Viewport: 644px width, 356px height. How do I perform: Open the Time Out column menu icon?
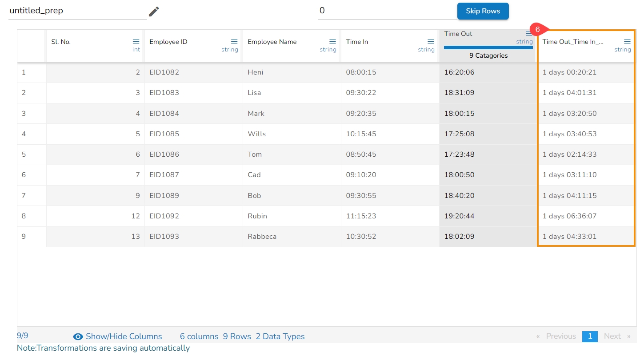click(x=529, y=34)
